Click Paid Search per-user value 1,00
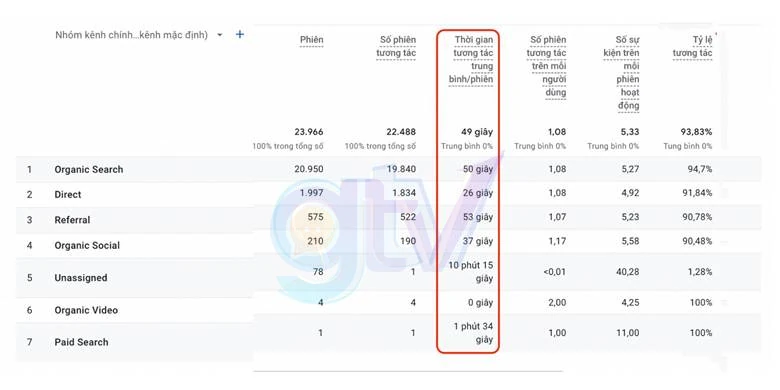This screenshot has height=390, width=780. coord(557,333)
